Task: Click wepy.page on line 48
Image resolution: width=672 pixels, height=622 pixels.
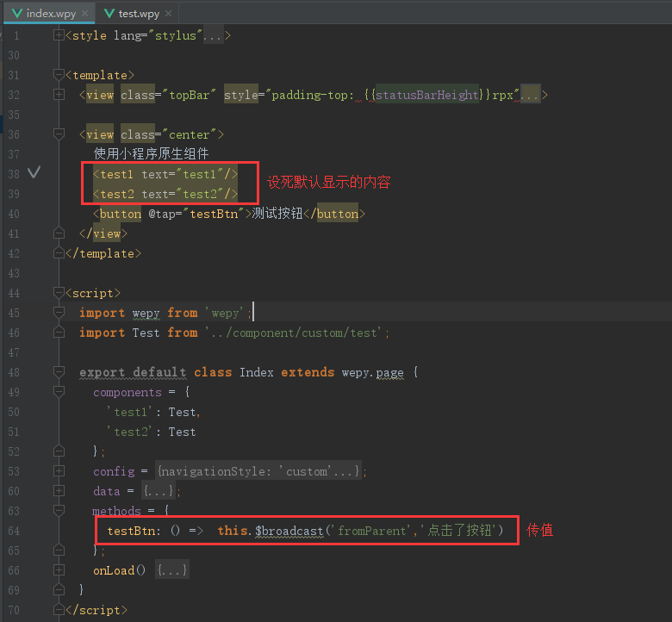Action: click(x=372, y=372)
